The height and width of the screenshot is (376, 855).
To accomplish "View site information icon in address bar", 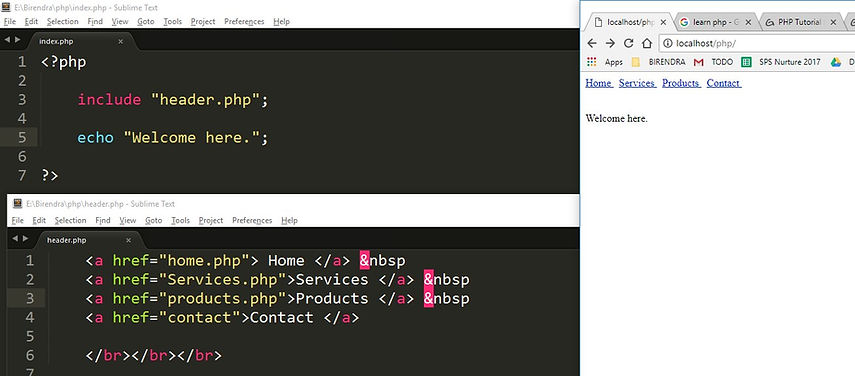I will (x=667, y=44).
